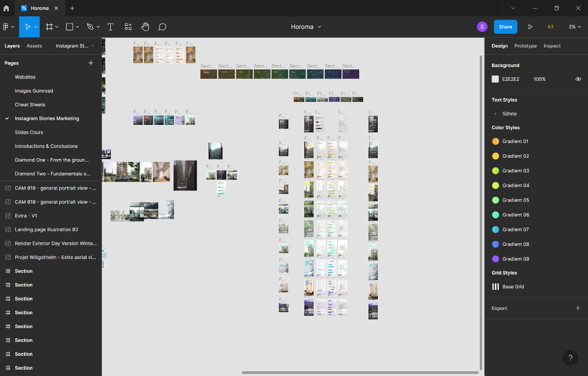Click the Landing page illustration 02 layer icon
Screen dimensions: 588x376
pos(8,229)
